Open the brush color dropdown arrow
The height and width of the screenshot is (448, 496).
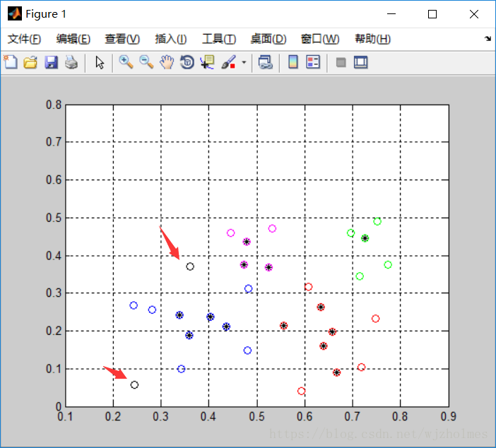pos(244,62)
